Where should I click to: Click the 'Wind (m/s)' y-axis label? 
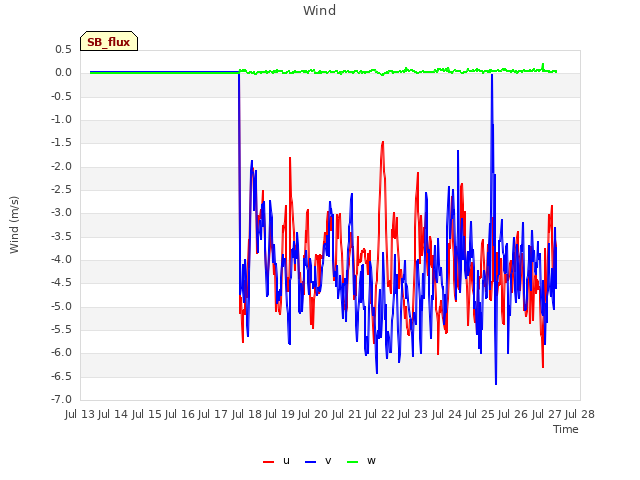point(14,225)
